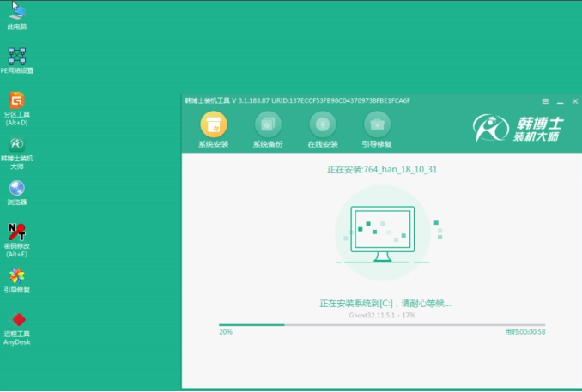Open the 引导修复 tab in installer
Screen dimensions: 582x392
point(377,130)
